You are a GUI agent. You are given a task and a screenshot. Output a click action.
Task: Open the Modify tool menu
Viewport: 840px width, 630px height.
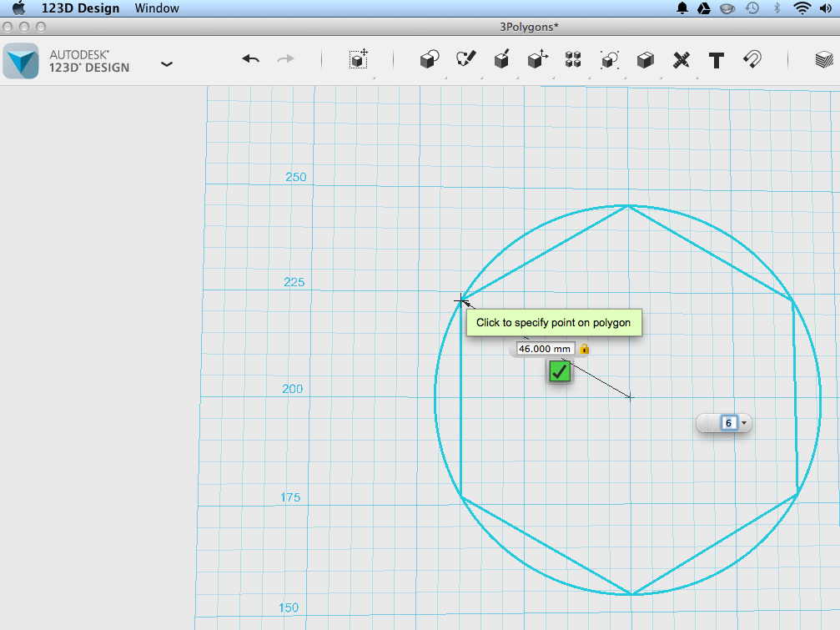tap(537, 59)
